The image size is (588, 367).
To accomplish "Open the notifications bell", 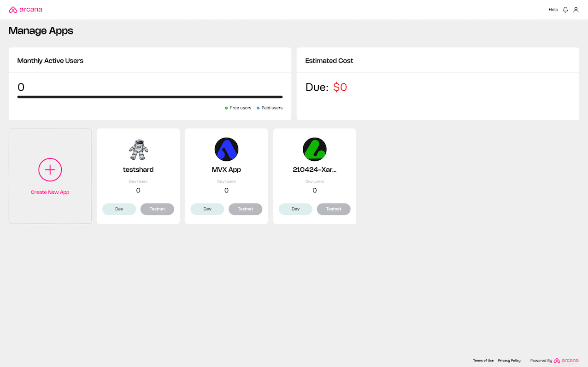I will 565,10.
